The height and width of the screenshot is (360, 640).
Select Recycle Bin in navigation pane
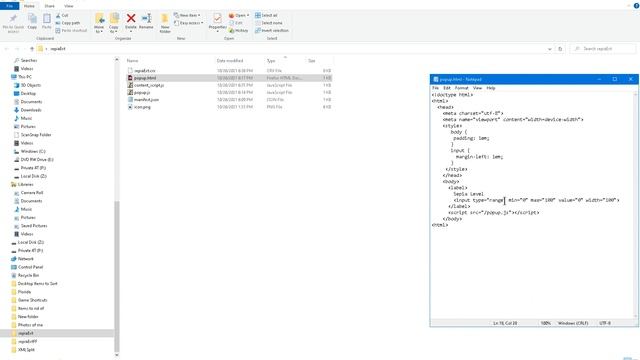(28, 275)
